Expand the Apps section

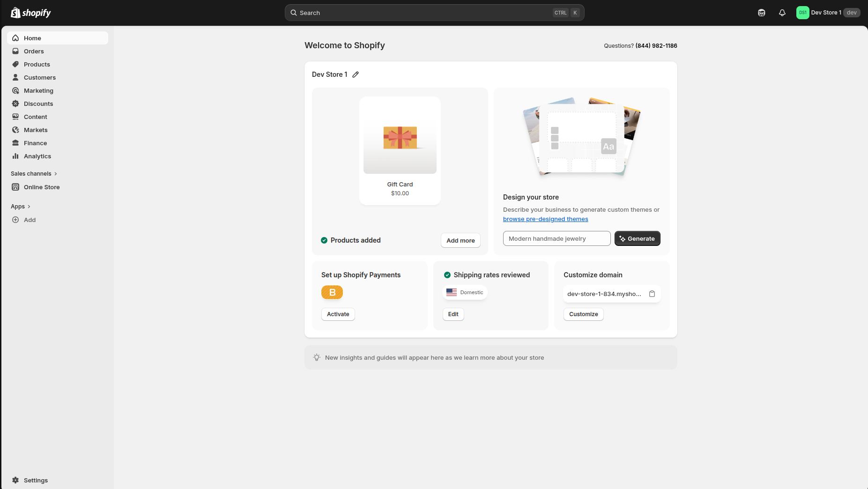pyautogui.click(x=20, y=206)
